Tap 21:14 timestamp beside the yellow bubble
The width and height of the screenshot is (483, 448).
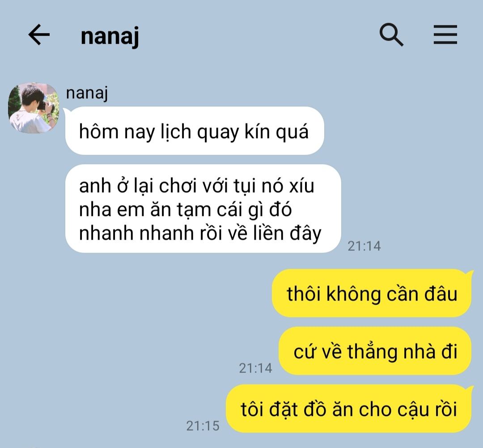pos(255,368)
